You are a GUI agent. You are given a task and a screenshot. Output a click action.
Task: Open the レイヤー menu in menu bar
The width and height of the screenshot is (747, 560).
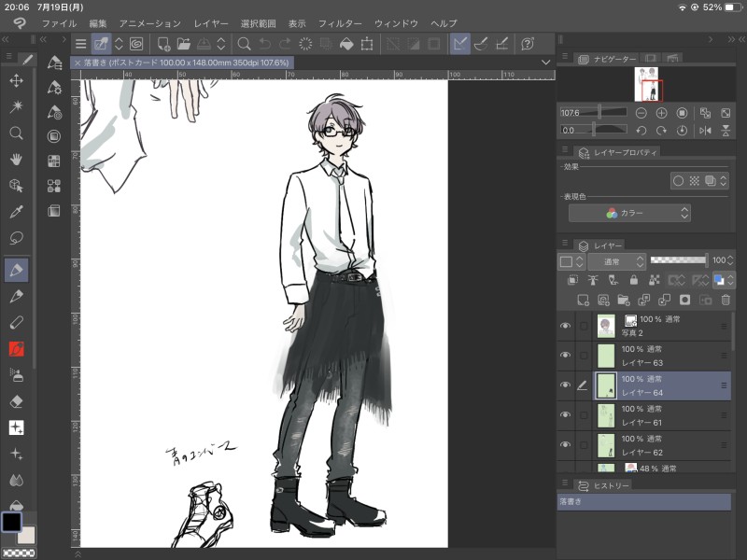[x=211, y=22]
